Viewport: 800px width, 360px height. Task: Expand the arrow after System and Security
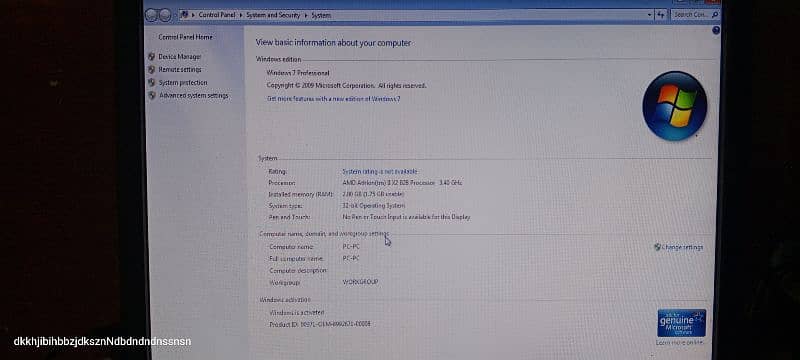(306, 15)
